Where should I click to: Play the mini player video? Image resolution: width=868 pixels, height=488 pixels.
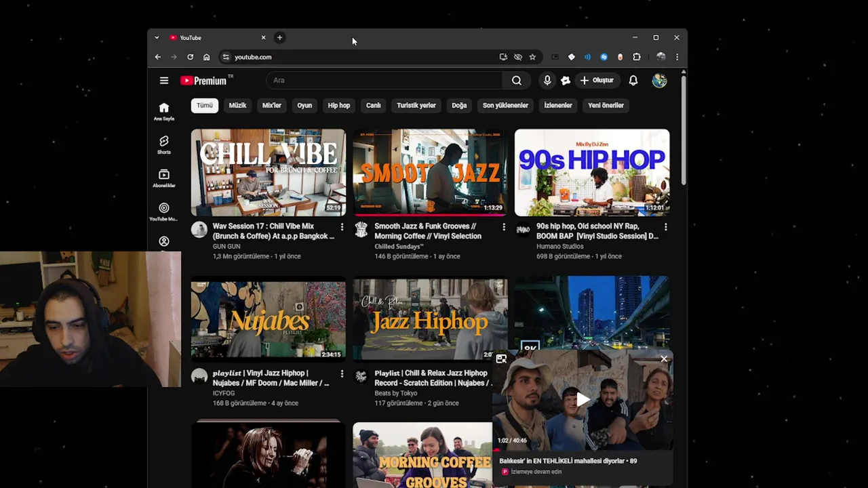pos(583,400)
